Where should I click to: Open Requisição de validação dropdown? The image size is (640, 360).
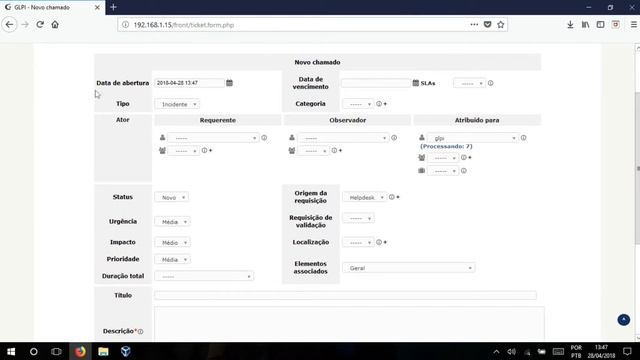coord(358,218)
